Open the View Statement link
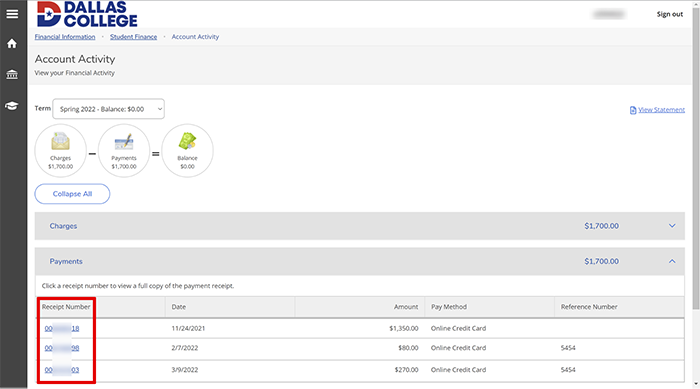This screenshot has height=389, width=700. 657,110
